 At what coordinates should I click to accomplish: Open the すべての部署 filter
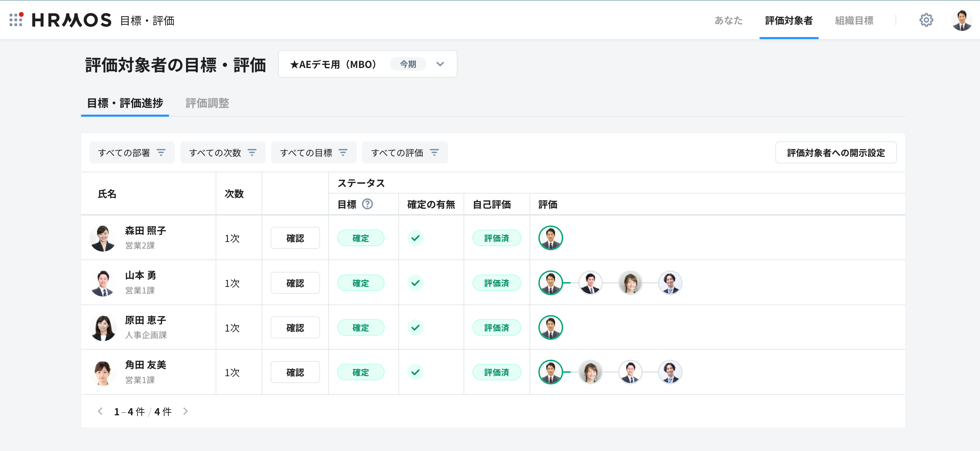tap(132, 152)
